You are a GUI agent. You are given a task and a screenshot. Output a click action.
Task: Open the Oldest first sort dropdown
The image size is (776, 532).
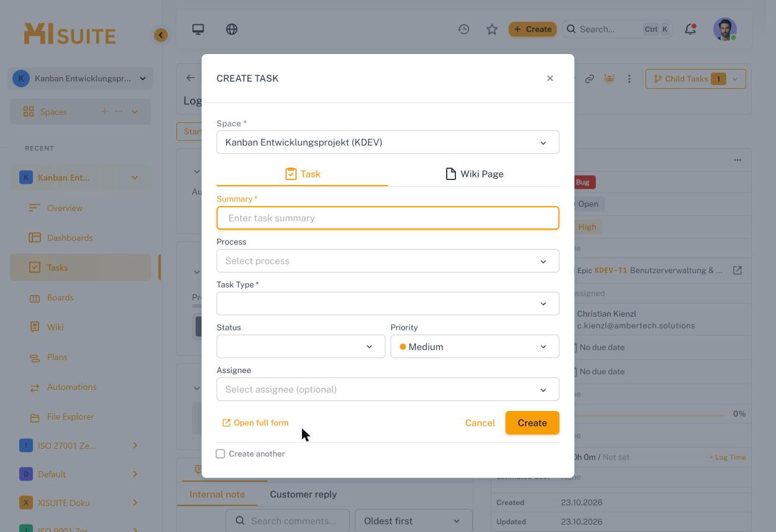pos(413,521)
